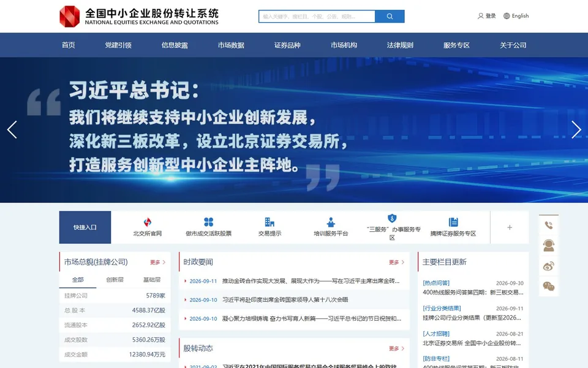Open 关于公司 navigation menu item
588x368 pixels.
click(513, 45)
